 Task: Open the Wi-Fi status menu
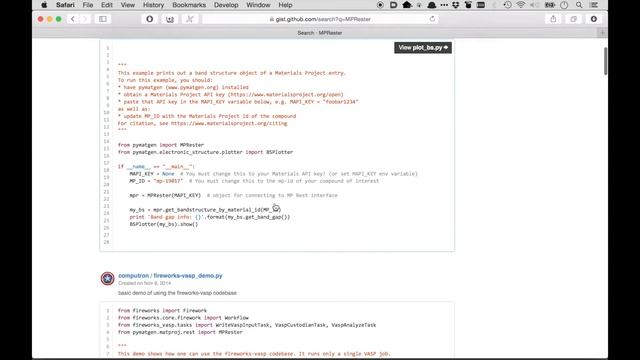point(521,5)
